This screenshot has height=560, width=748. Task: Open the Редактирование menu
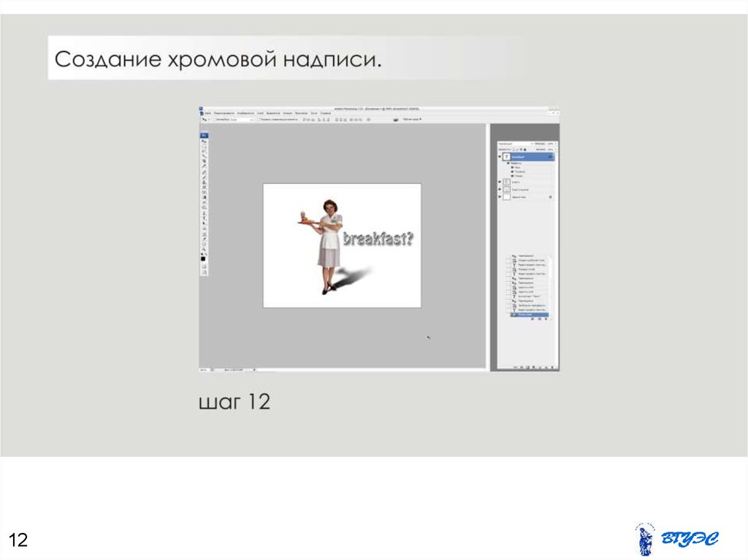[224, 113]
